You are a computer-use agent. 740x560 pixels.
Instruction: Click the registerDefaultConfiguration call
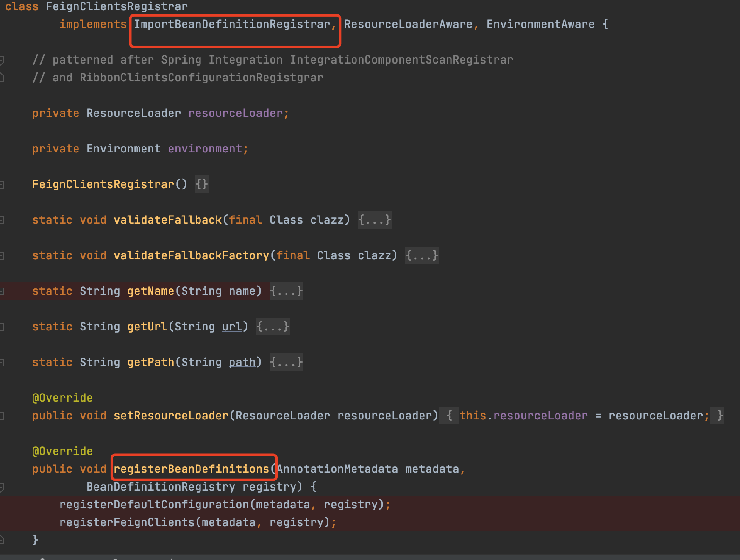click(154, 505)
